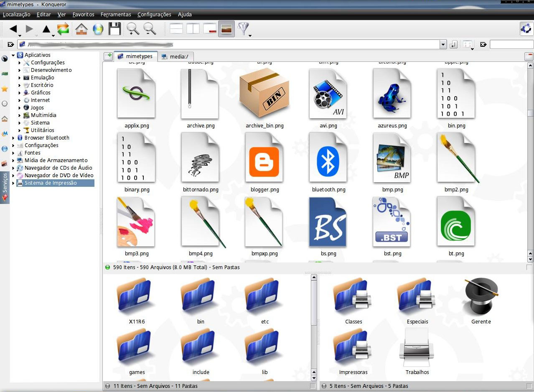Select the bluetooth.png file icon
The width and height of the screenshot is (534, 392).
click(x=328, y=158)
